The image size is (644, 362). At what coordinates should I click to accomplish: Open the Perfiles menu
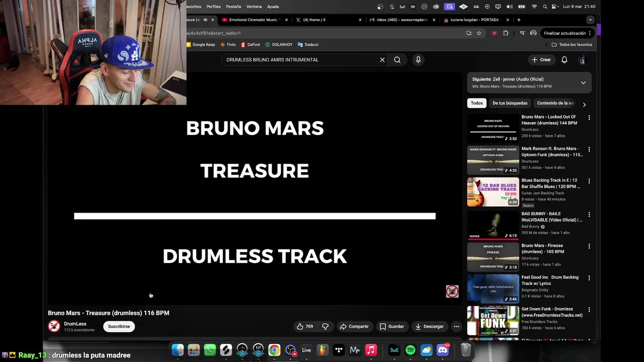[x=213, y=7]
